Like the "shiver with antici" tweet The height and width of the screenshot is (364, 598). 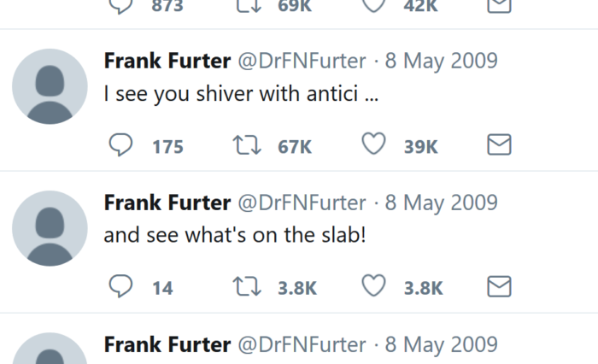373,146
